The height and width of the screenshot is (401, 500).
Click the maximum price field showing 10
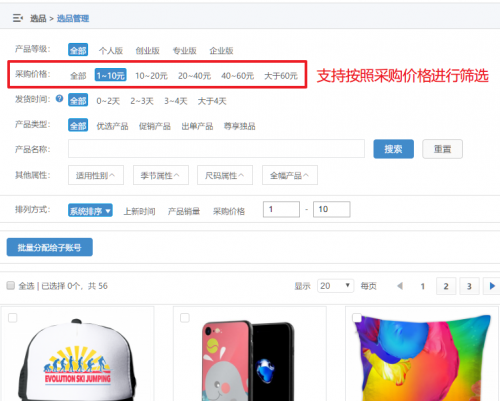click(x=332, y=209)
